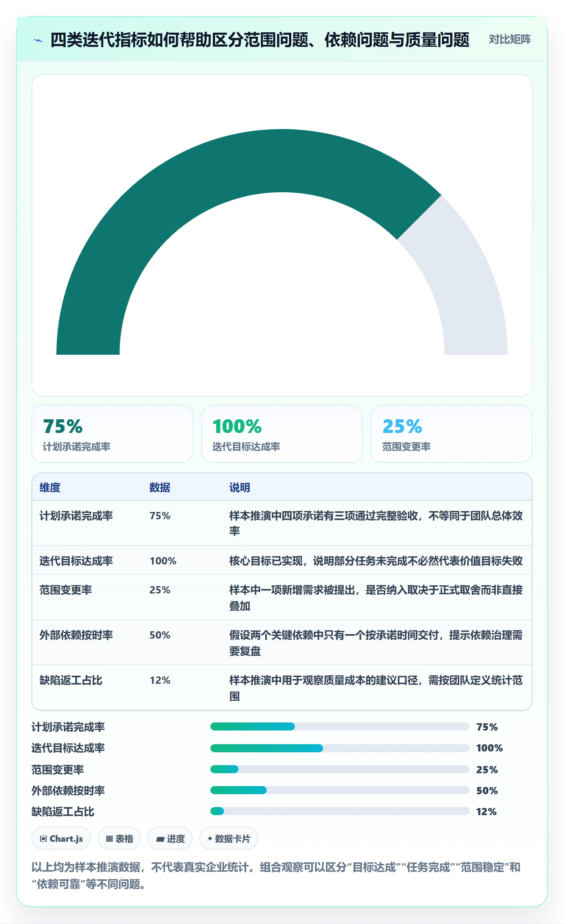Click the card title 四类迭代指标如何帮助区分
Screen dimensions: 564x924
[x=260, y=40]
